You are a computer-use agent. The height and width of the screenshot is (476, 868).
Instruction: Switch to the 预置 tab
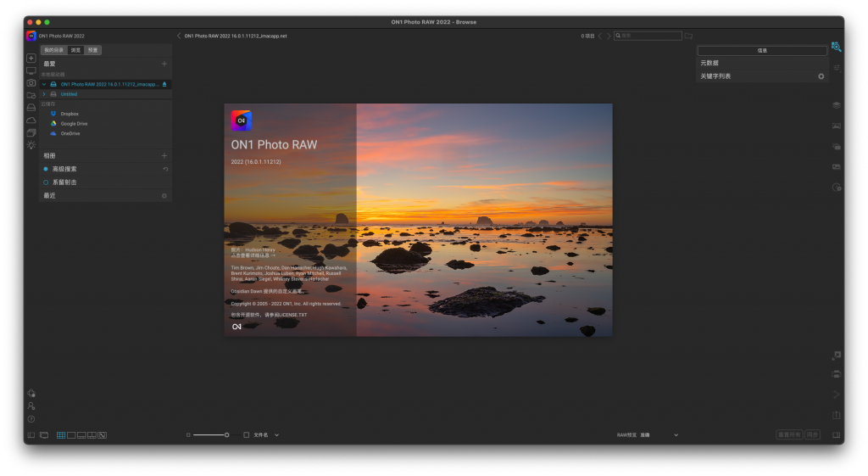point(92,50)
